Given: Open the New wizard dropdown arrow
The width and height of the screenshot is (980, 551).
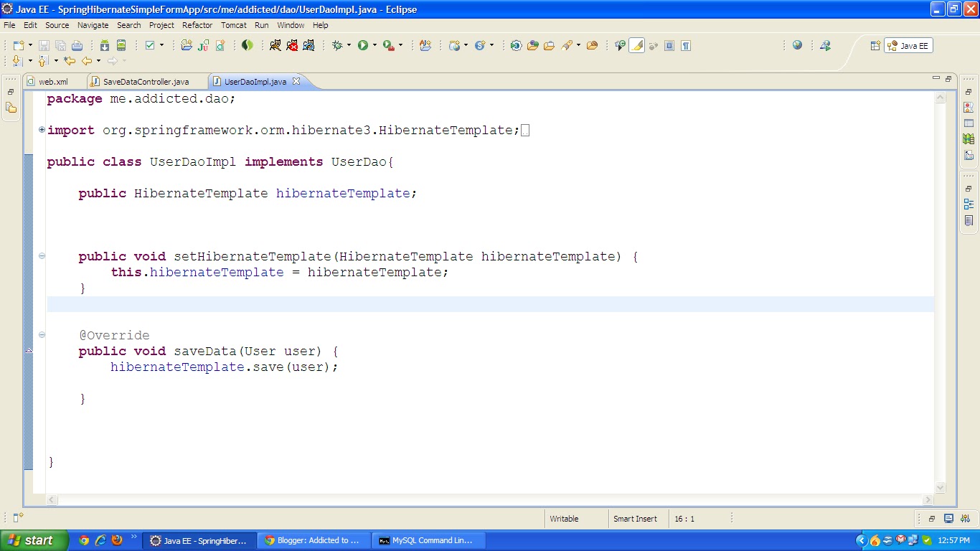Looking at the screenshot, I should click(x=30, y=45).
